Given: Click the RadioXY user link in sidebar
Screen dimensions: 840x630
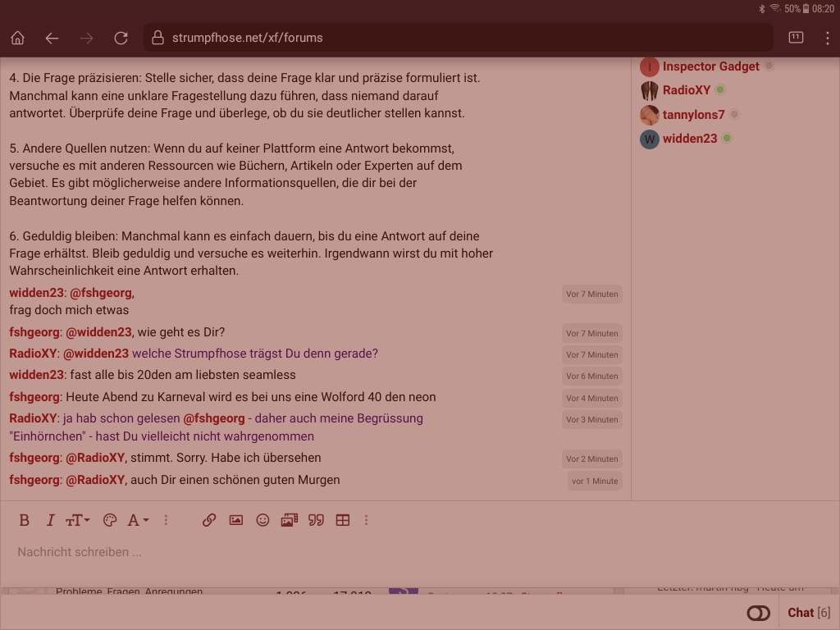Looking at the screenshot, I should click(x=686, y=90).
